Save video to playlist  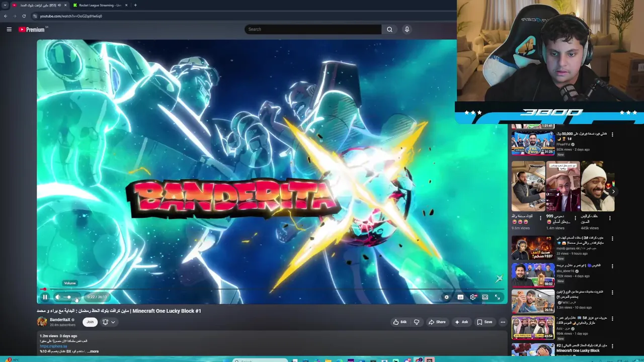485,322
